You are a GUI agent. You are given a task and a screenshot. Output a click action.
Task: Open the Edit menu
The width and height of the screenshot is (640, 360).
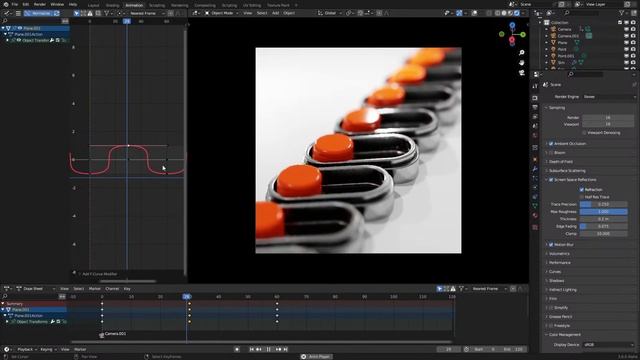[x=26, y=4]
